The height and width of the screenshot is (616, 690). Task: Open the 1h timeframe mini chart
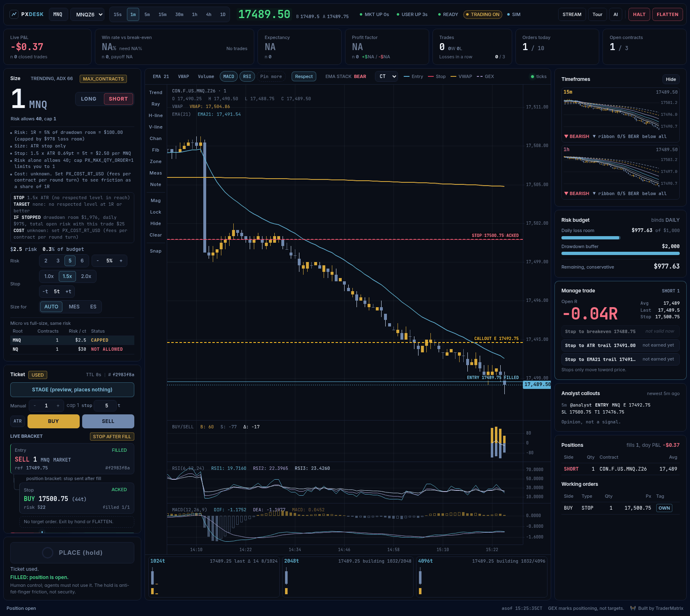621,172
